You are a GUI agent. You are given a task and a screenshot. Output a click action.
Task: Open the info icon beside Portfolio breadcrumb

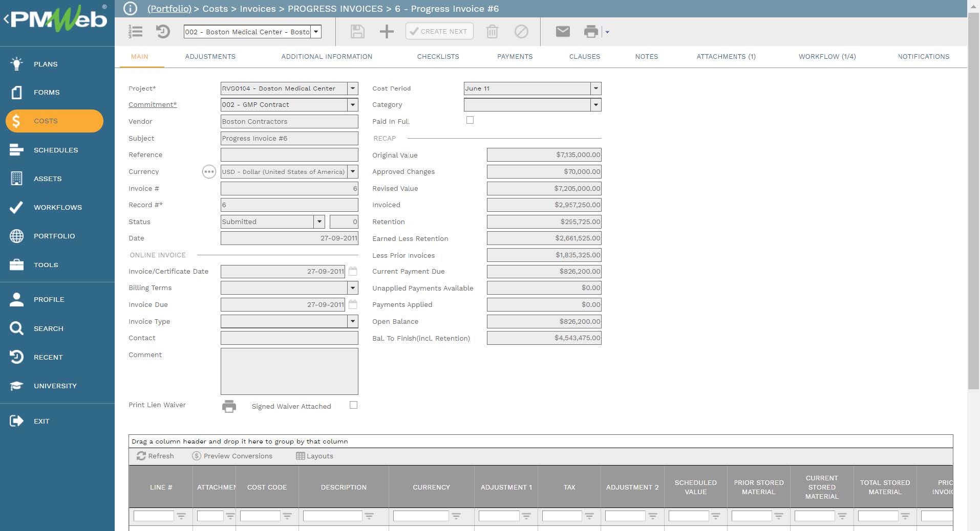pyautogui.click(x=131, y=9)
